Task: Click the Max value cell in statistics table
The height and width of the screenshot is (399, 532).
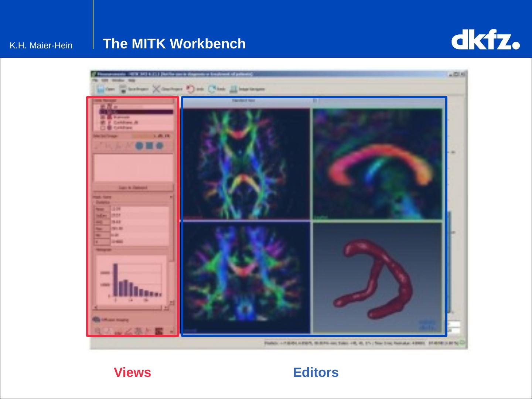Action: (140, 228)
